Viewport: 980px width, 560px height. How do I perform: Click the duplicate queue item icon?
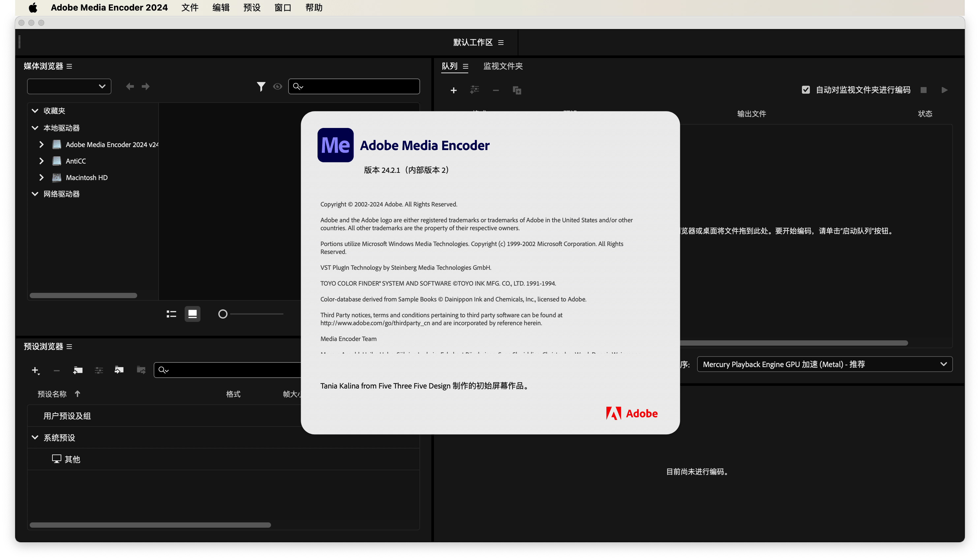click(517, 90)
